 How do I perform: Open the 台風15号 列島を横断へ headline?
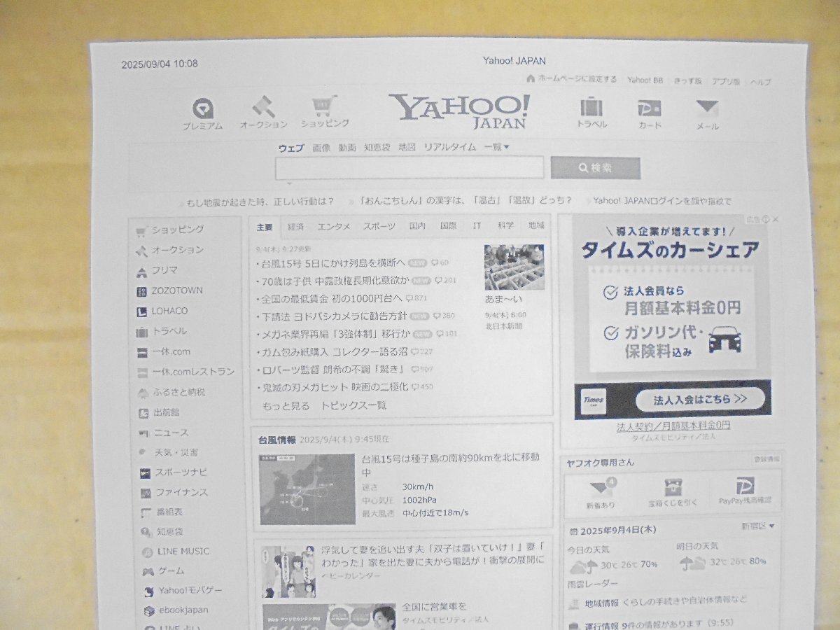(332, 263)
